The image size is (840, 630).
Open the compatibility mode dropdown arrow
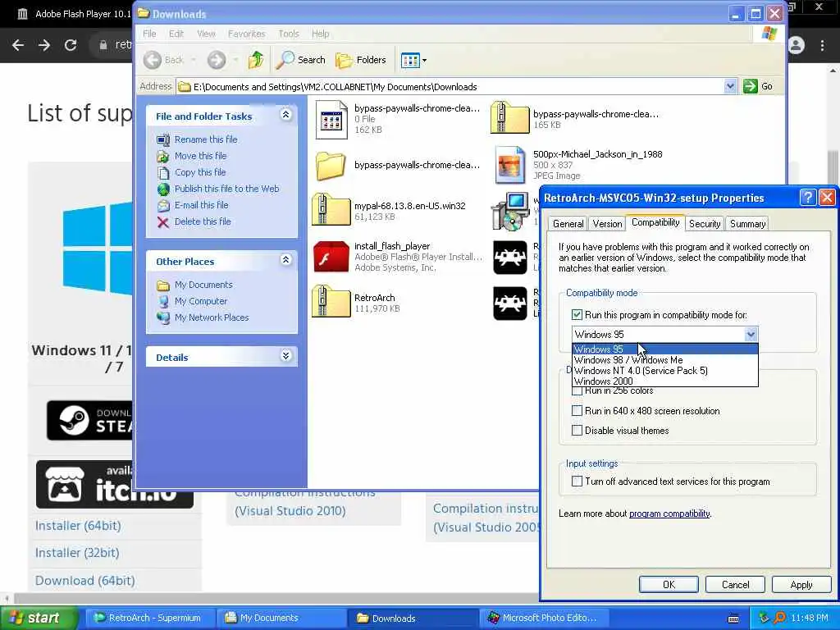pos(751,335)
